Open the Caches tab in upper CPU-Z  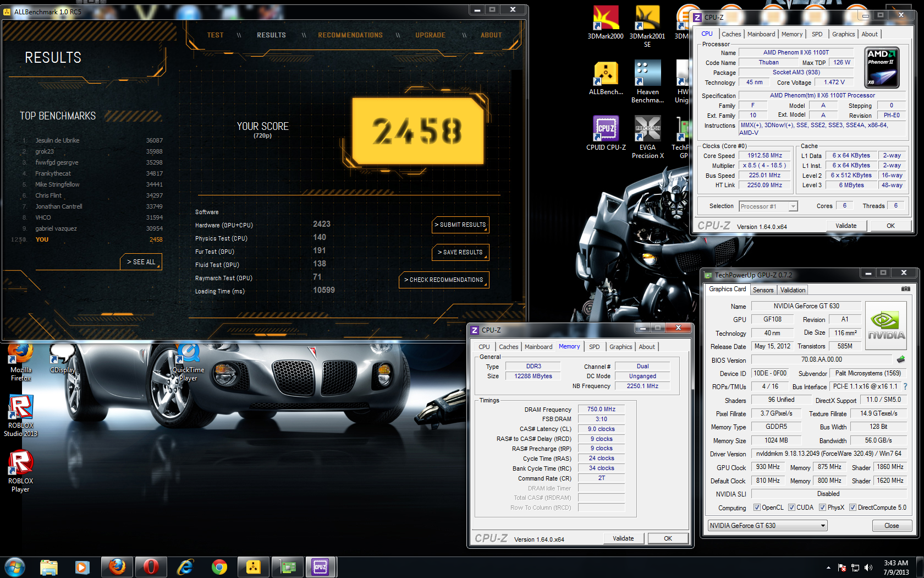(x=731, y=34)
